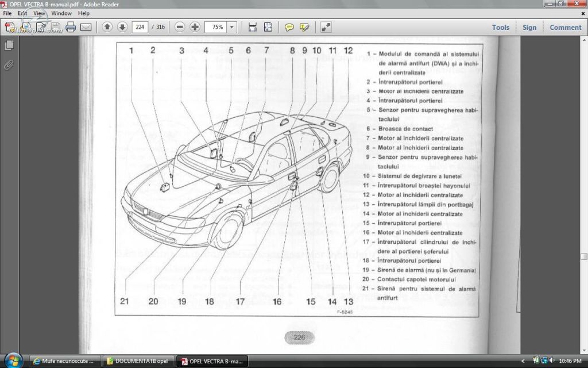This screenshot has height=368, width=588.
Task: Click diagram label number 1
Action: click(131, 51)
